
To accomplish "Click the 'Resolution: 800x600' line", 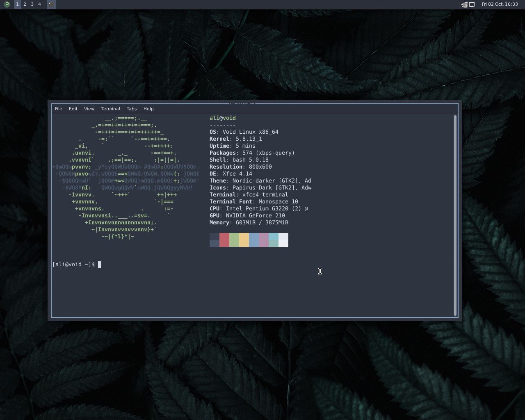I will [241, 167].
